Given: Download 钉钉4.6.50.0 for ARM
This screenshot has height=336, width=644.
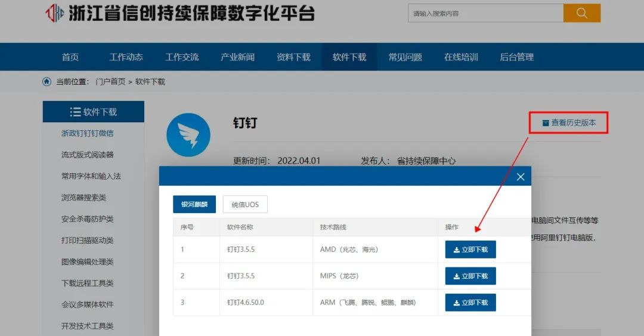Looking at the screenshot, I should [x=470, y=302].
